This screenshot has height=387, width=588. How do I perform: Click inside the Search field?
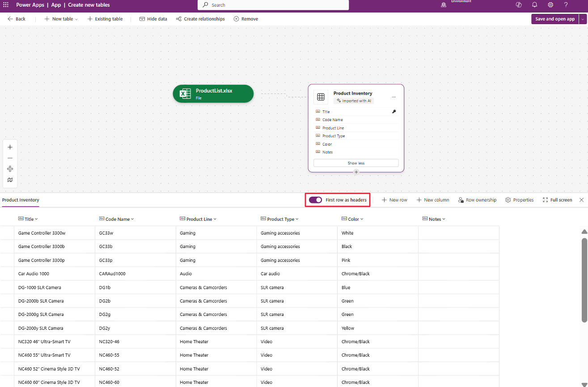[x=273, y=5]
